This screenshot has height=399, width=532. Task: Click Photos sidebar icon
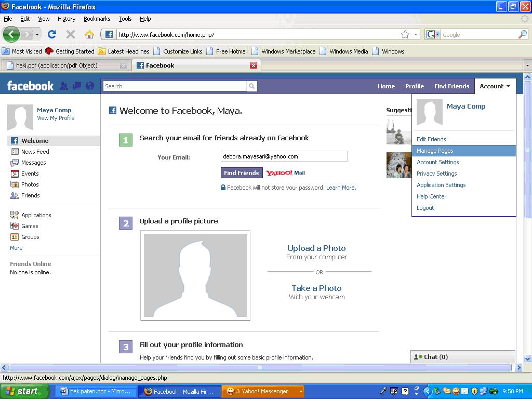pyautogui.click(x=14, y=184)
